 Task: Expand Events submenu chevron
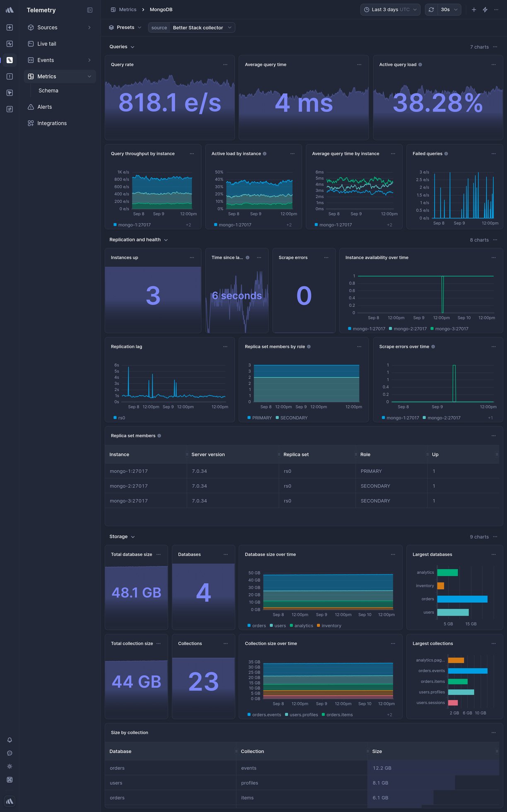89,60
